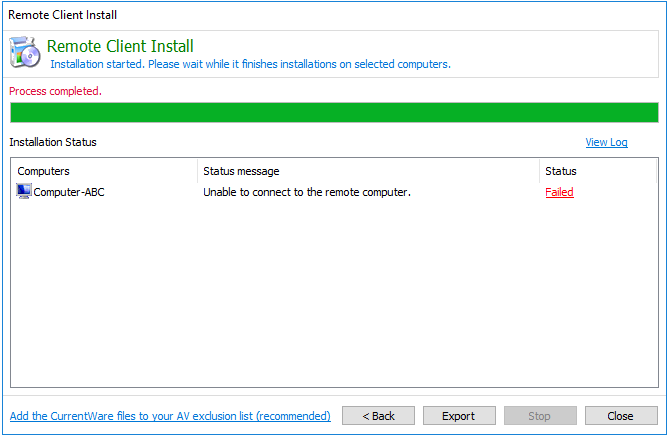Click the Export button

coord(458,416)
